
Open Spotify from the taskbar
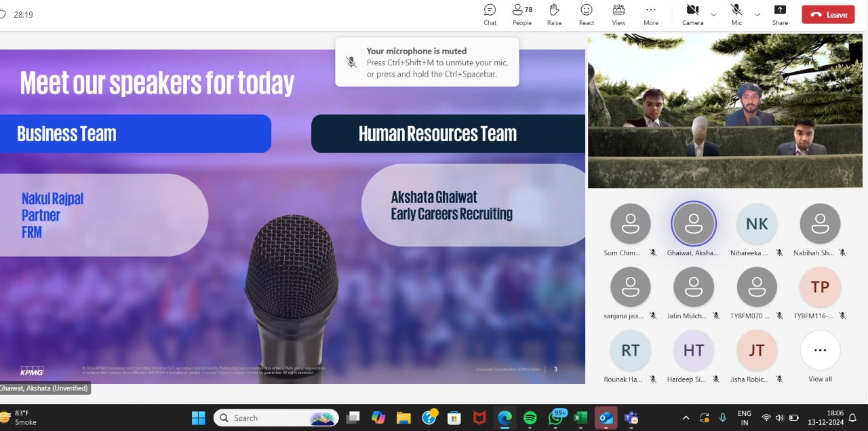tap(530, 418)
